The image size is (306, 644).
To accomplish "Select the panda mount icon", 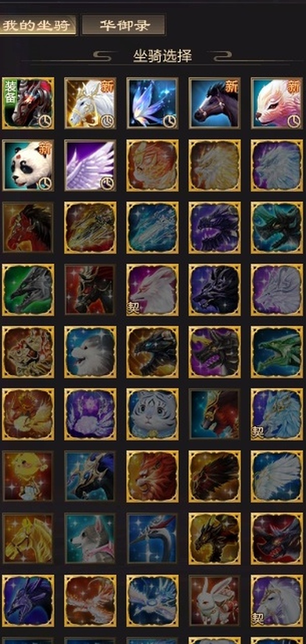I will pos(28,165).
